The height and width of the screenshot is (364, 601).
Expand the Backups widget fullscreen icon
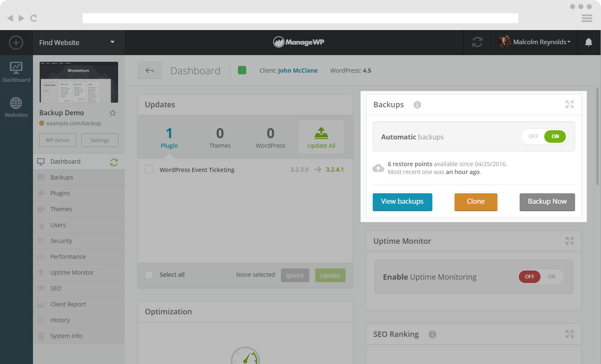point(570,104)
